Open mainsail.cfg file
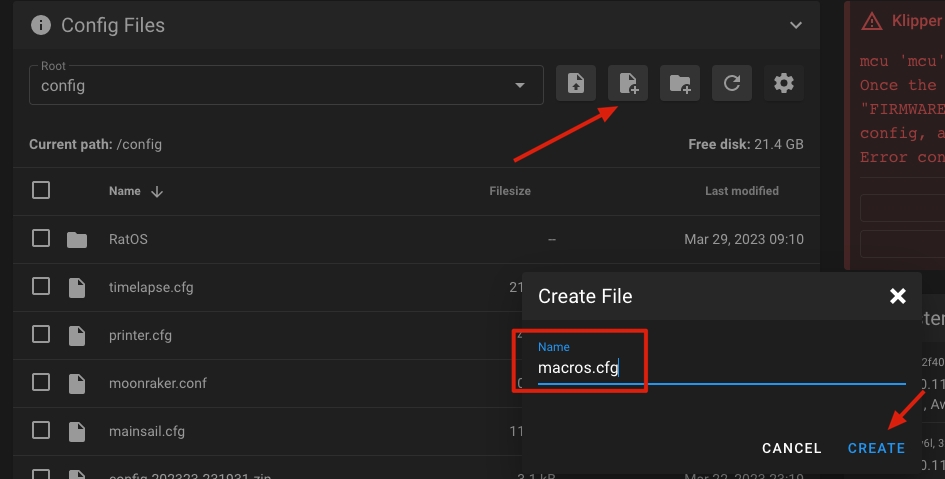945x479 pixels. click(147, 431)
